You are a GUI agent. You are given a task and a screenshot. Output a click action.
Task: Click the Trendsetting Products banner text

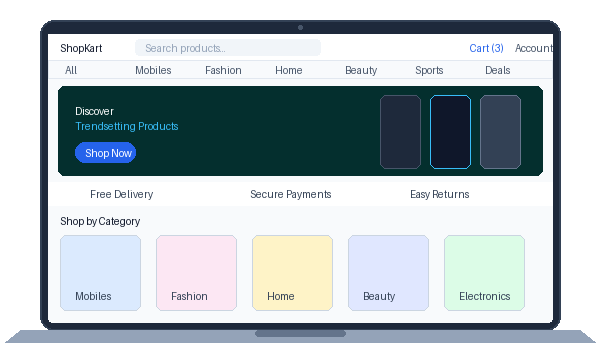127,126
